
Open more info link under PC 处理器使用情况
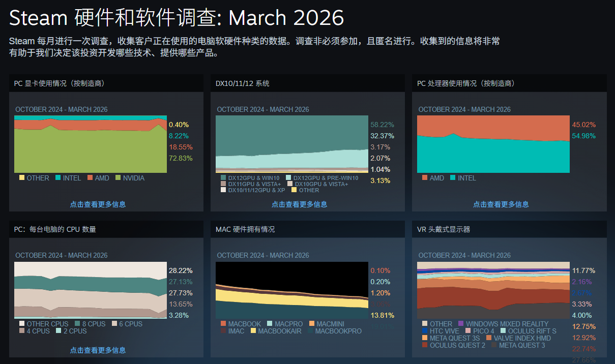pos(501,204)
